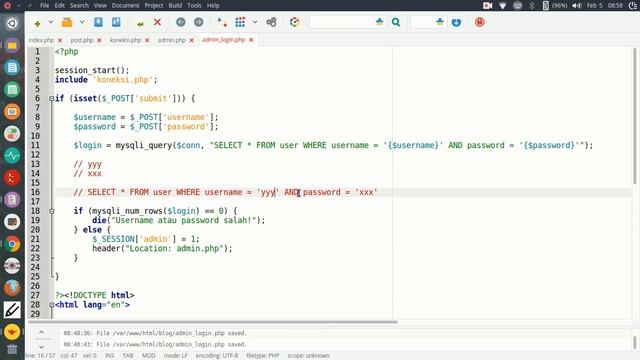This screenshot has height=360, width=640.
Task: Click the volume icon in the system tray
Action: point(577,5)
